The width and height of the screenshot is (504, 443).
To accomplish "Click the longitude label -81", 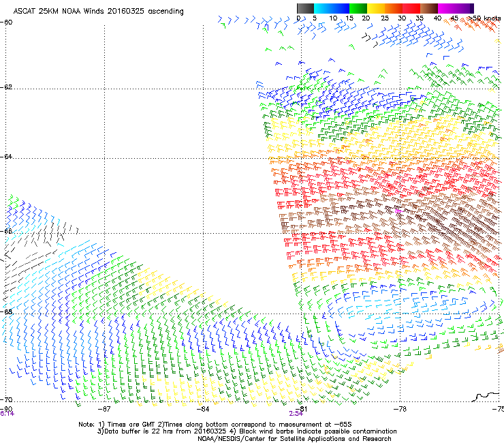I will [301, 409].
